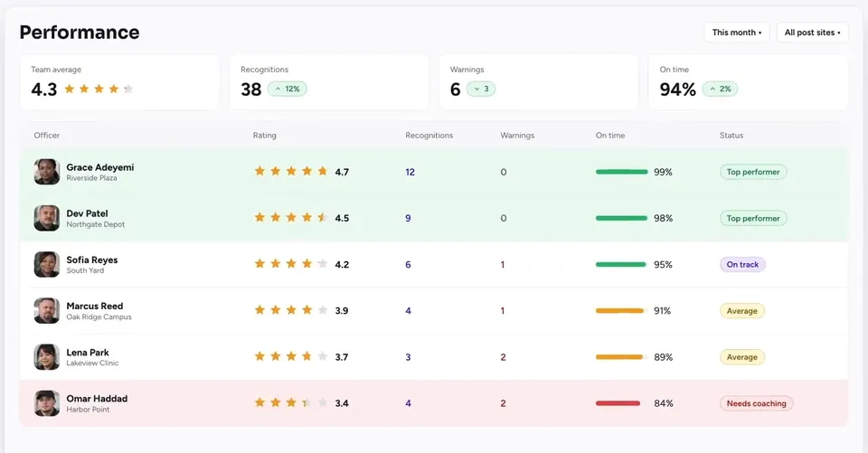Click Omar Haddad's red 84% on-time bar
868x453 pixels.
point(618,403)
